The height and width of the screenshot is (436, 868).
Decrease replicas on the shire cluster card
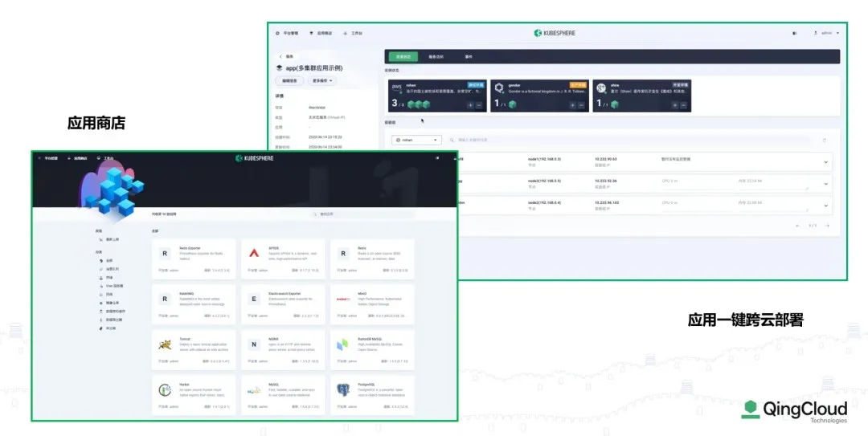click(684, 105)
